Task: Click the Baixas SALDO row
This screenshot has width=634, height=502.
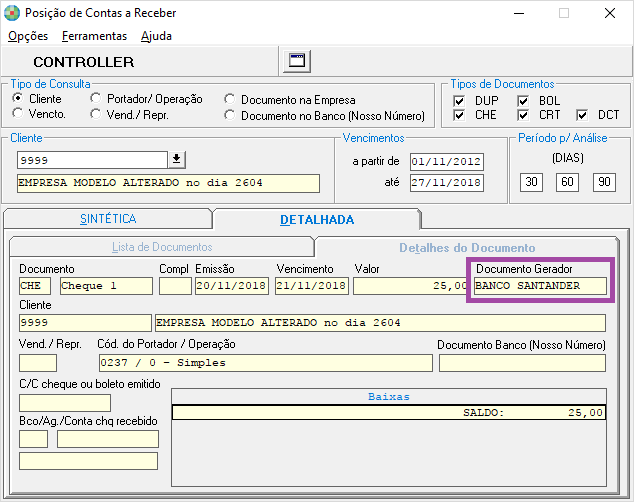Action: 389,413
